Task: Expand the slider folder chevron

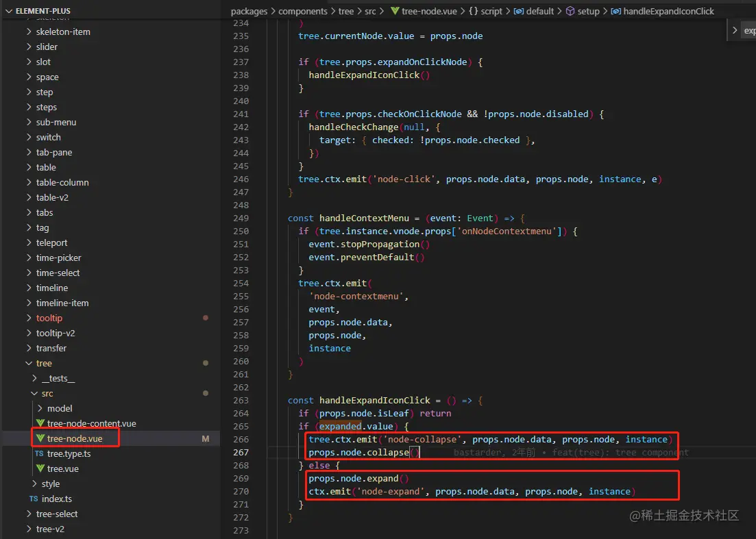Action: [x=29, y=47]
